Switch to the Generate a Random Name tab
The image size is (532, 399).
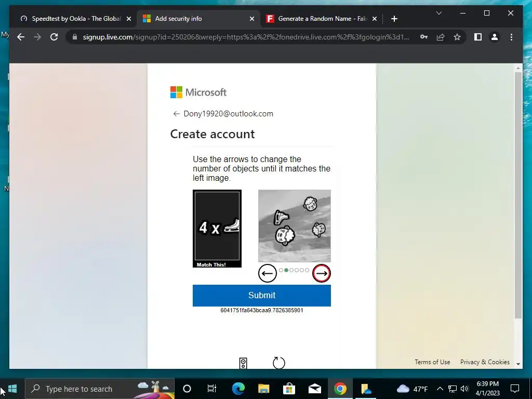(x=321, y=19)
